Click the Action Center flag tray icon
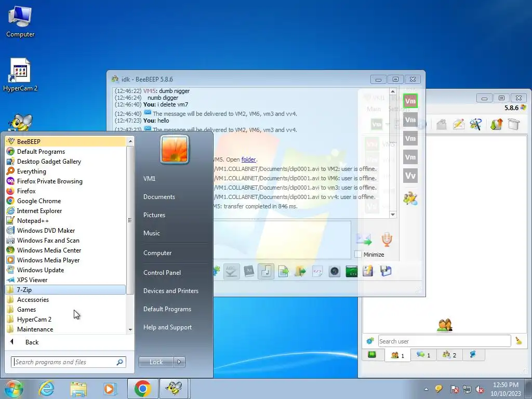 [454, 390]
